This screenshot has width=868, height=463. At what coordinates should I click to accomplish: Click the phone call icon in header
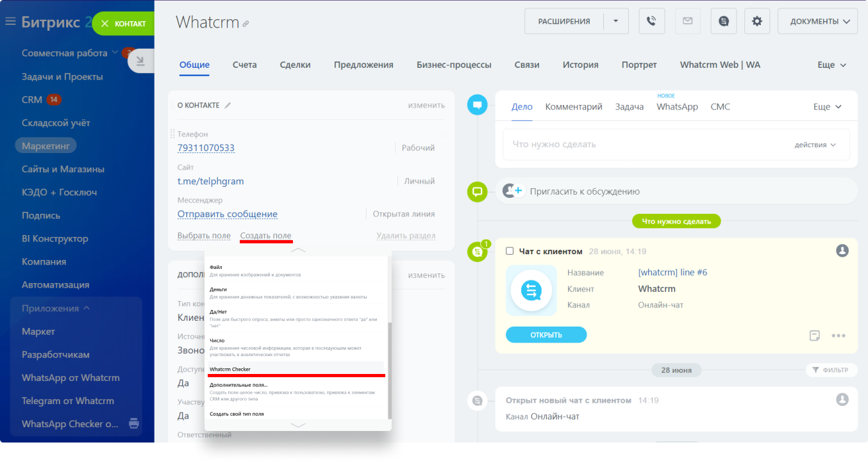(651, 21)
